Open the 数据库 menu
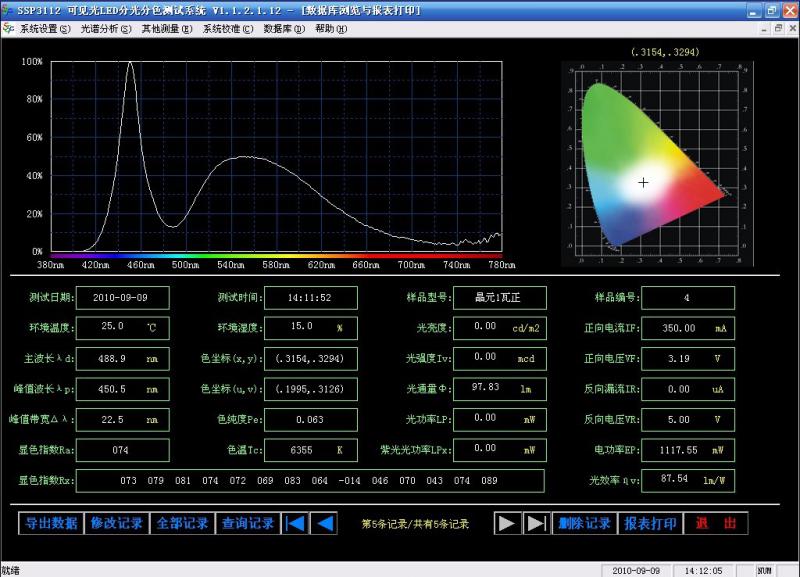Screen dimensions: 800x577 click(284, 29)
